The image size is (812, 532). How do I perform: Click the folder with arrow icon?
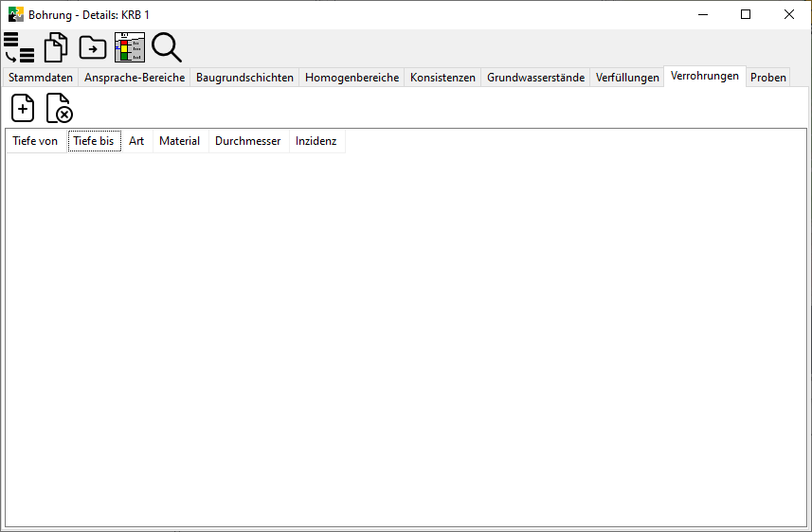pyautogui.click(x=93, y=46)
